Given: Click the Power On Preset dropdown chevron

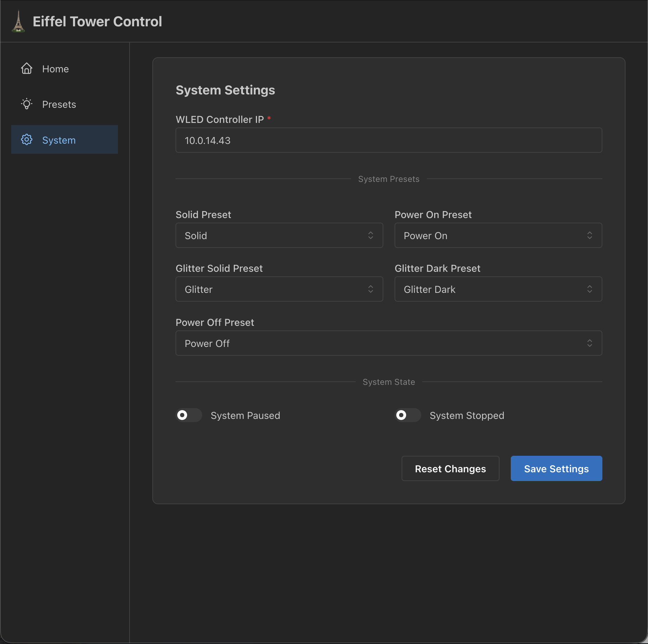Looking at the screenshot, I should click(x=590, y=235).
